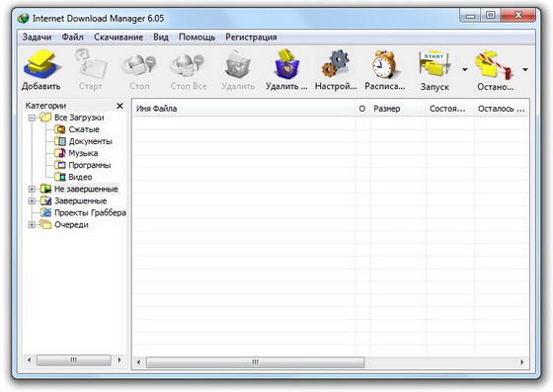Select Видео label in tree

(x=80, y=177)
